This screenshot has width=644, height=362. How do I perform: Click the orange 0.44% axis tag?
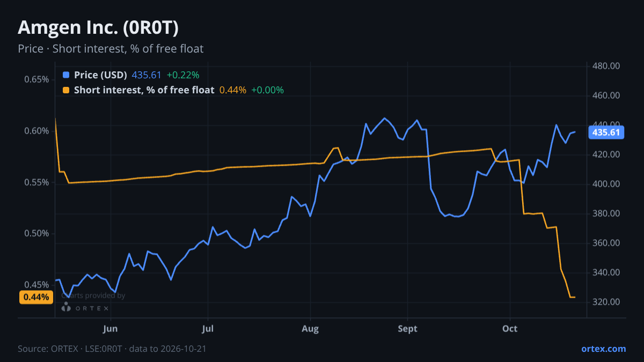(x=36, y=297)
